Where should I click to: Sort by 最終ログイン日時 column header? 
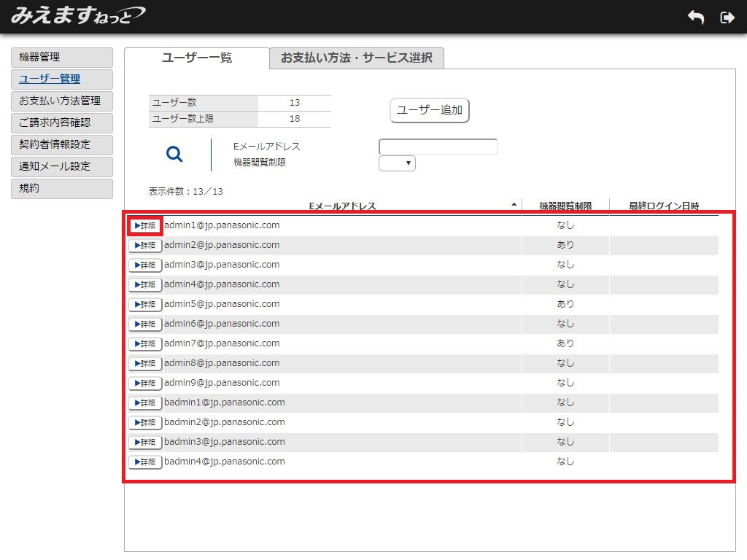(x=664, y=206)
